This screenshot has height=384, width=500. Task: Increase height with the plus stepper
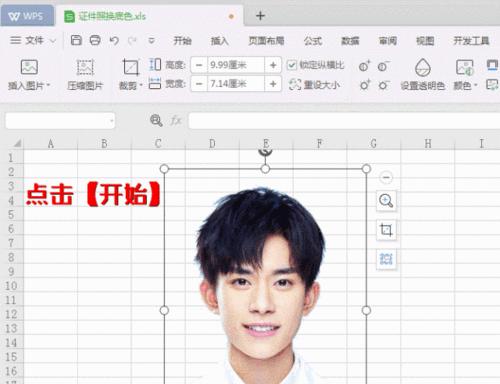[273, 65]
